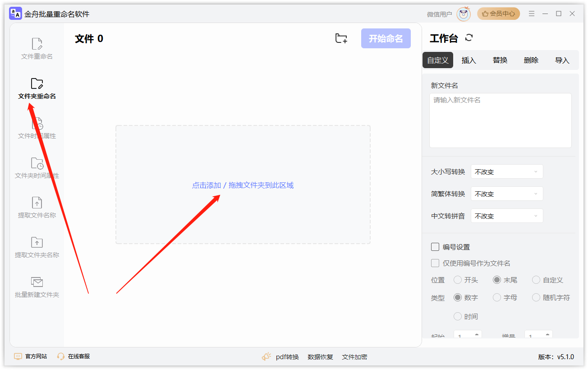Click the 开始命名 button
The height and width of the screenshot is (370, 588).
(386, 38)
